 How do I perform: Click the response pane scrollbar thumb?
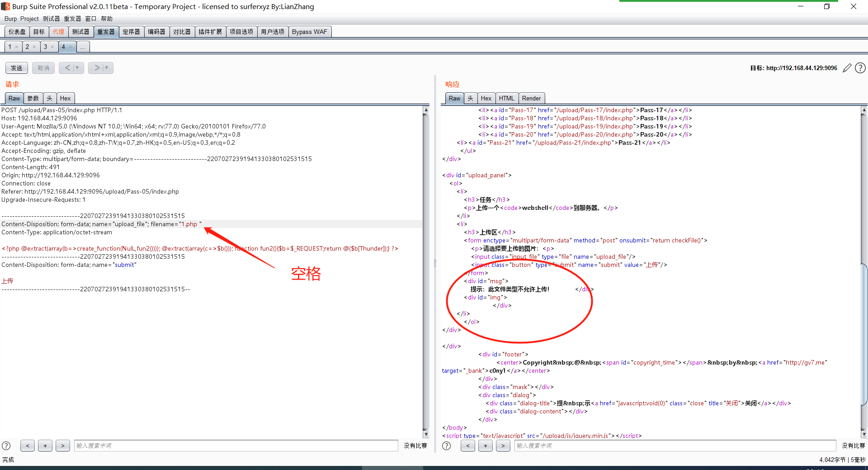[x=864, y=335]
